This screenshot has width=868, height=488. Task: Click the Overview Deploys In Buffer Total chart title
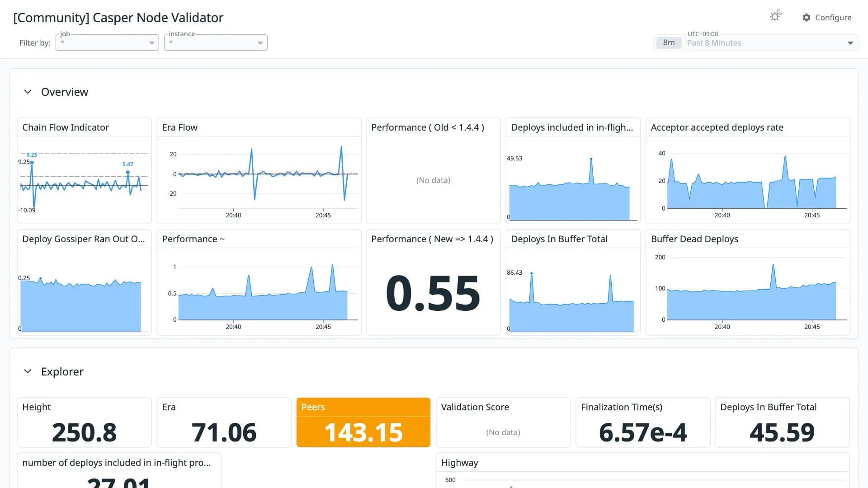pyautogui.click(x=559, y=239)
